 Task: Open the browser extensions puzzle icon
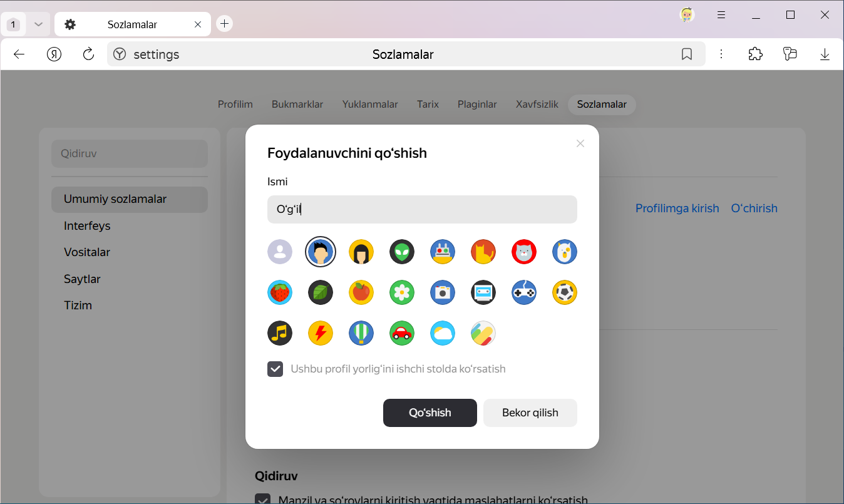(x=756, y=54)
